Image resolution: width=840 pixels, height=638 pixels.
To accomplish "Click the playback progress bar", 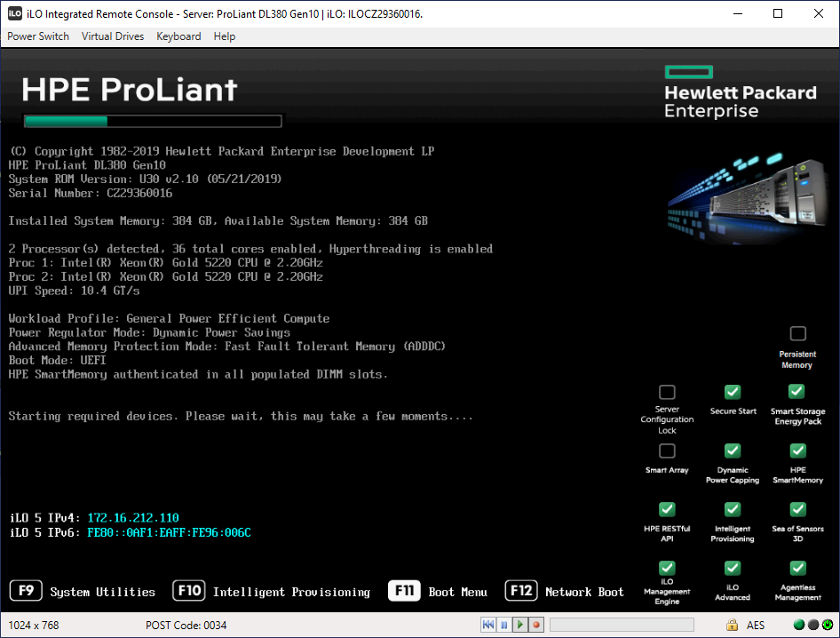I will (622, 625).
